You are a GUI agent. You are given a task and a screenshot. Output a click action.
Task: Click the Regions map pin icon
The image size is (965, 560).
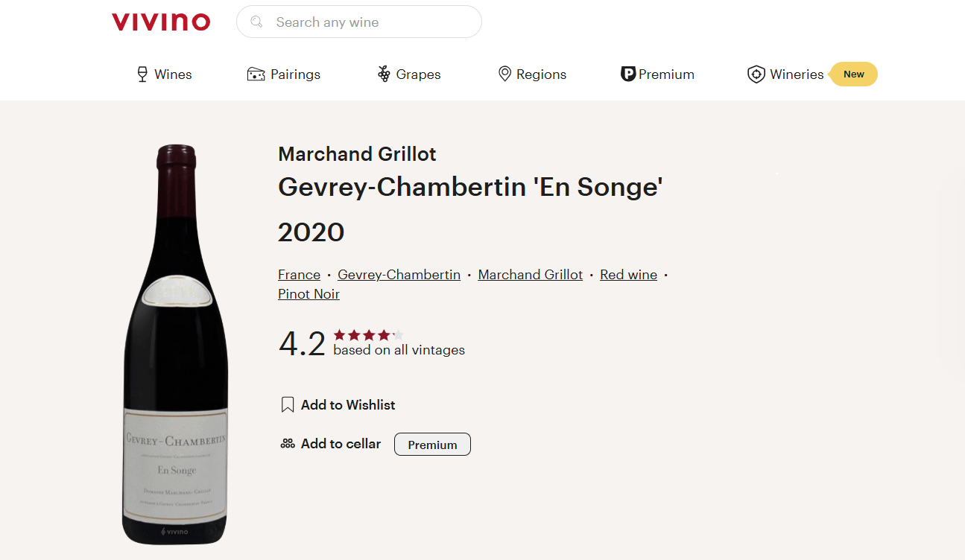(504, 74)
